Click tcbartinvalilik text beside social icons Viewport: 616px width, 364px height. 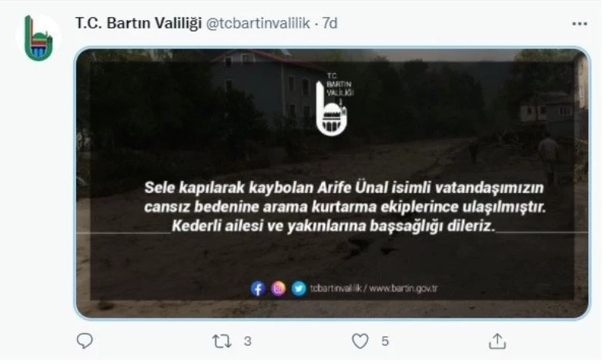tap(336, 289)
